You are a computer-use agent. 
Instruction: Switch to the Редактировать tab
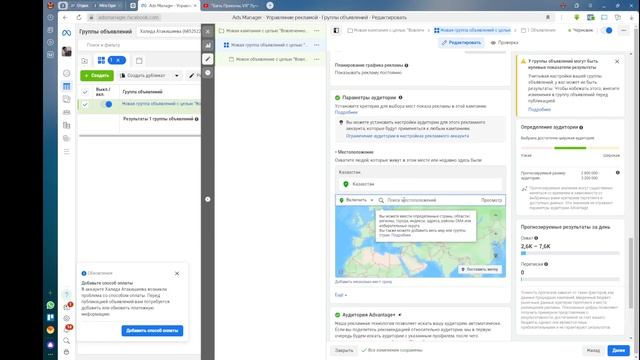click(461, 42)
